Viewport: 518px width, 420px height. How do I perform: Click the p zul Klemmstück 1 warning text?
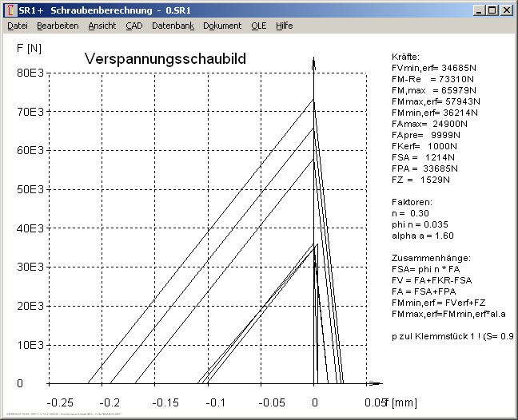[x=452, y=336]
